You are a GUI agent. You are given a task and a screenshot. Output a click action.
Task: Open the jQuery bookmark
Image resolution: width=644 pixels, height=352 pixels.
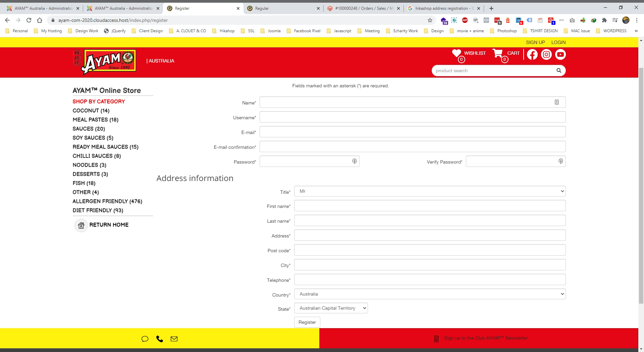point(115,31)
